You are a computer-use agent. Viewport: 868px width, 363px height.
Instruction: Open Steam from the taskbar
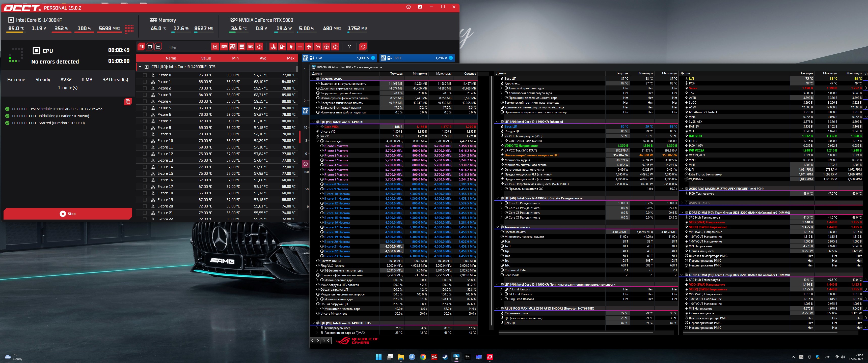(445, 357)
